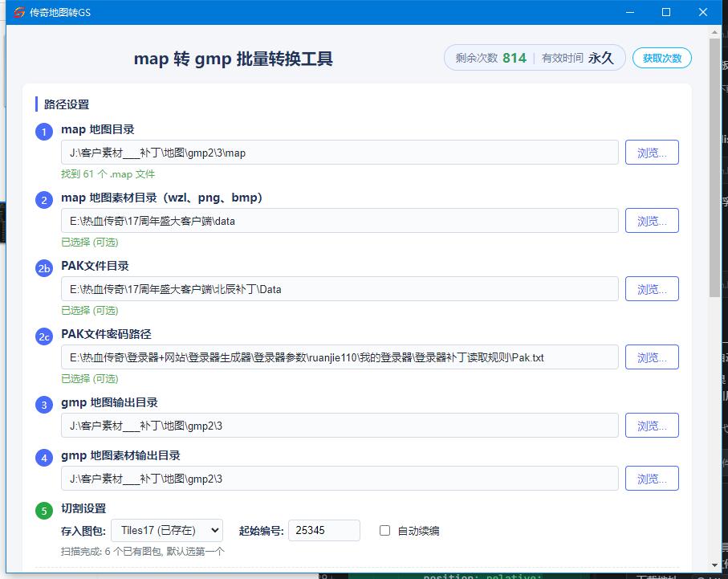Click the step 2b circle badge
728x579 pixels.
(x=44, y=268)
